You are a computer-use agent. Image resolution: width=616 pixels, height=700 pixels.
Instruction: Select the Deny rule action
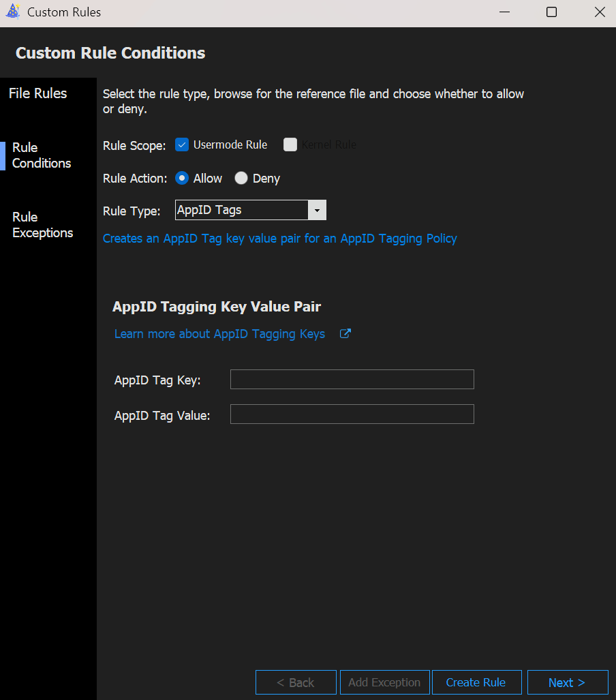(x=241, y=179)
